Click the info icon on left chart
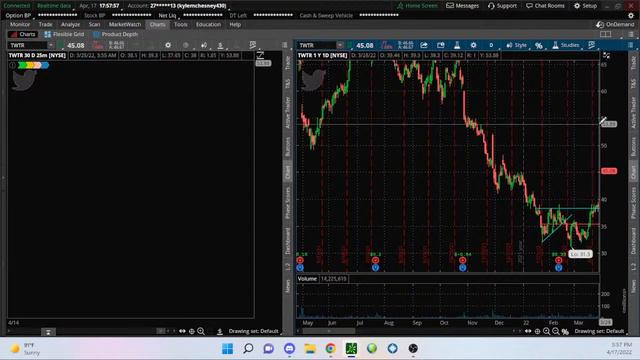Viewport: 640px width, 360px height. [x=13, y=65]
